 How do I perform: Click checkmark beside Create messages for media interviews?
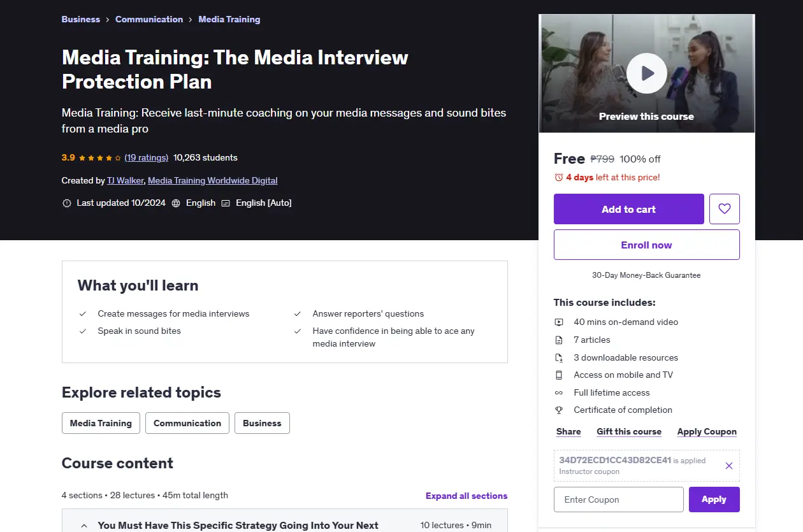83,313
